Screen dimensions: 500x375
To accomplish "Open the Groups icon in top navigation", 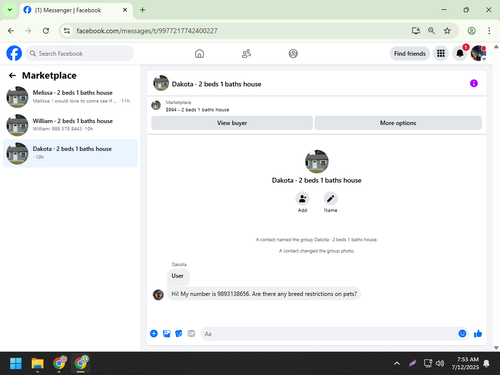I will tap(293, 53).
